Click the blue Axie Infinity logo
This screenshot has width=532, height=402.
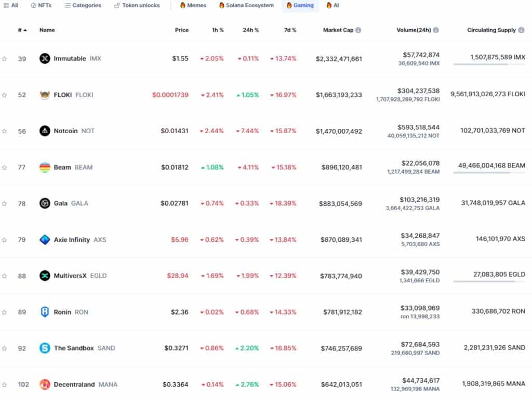pos(45,240)
